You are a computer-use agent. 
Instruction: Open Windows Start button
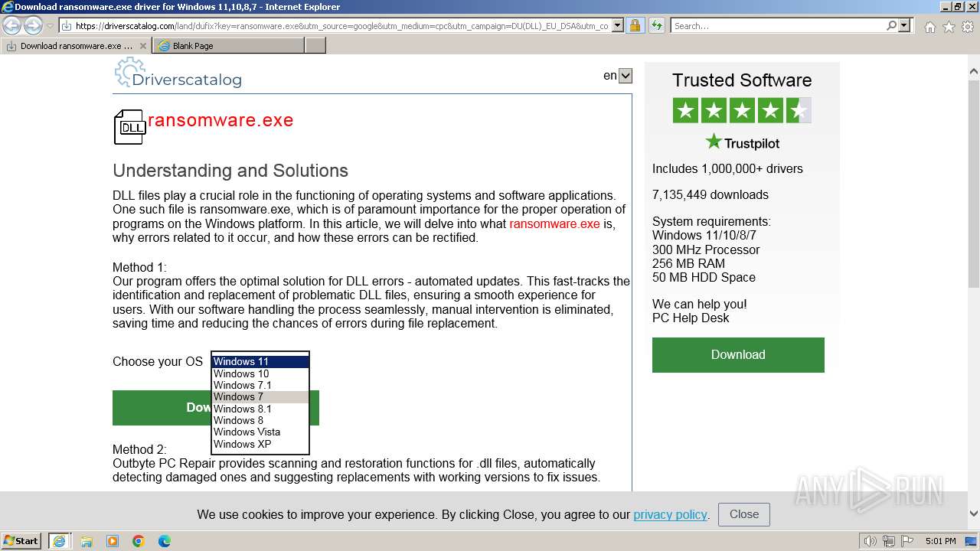tap(21, 541)
